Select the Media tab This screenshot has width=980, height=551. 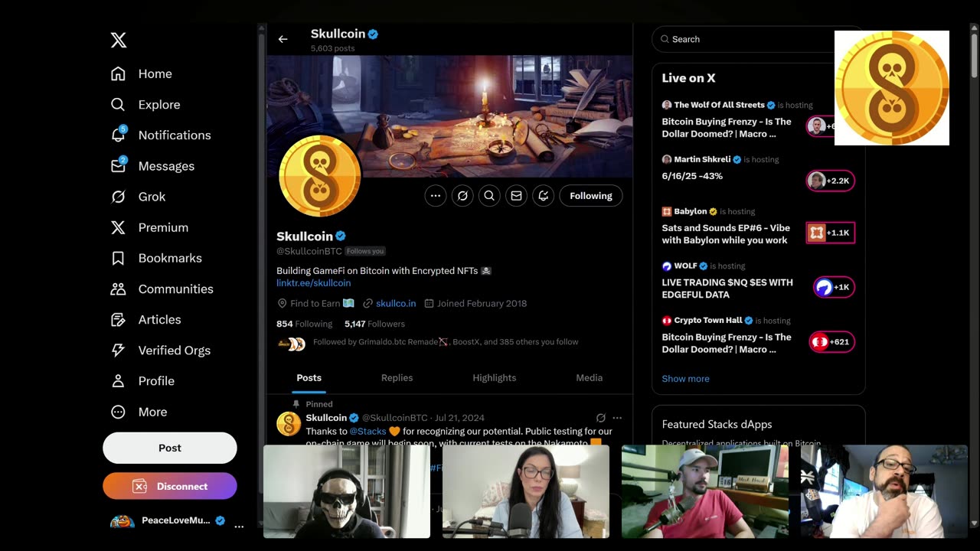tap(590, 378)
